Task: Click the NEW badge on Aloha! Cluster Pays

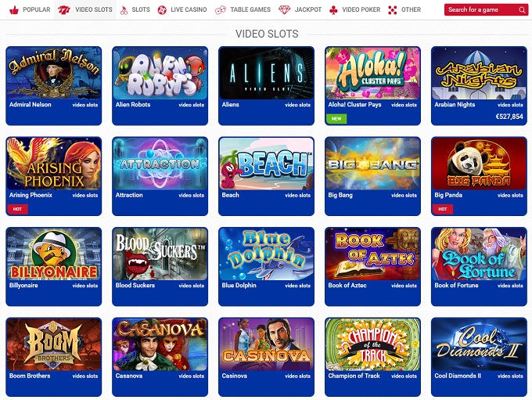Action: (336, 118)
